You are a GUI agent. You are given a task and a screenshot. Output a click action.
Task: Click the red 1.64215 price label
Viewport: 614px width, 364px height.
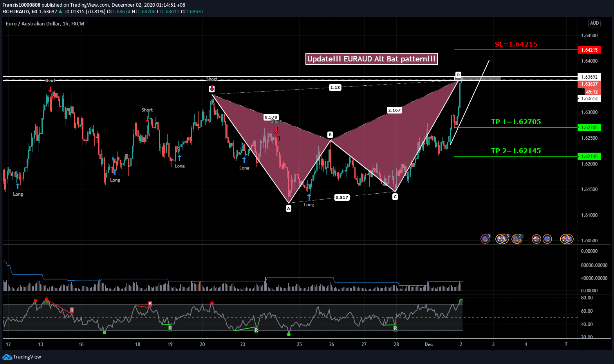click(589, 50)
